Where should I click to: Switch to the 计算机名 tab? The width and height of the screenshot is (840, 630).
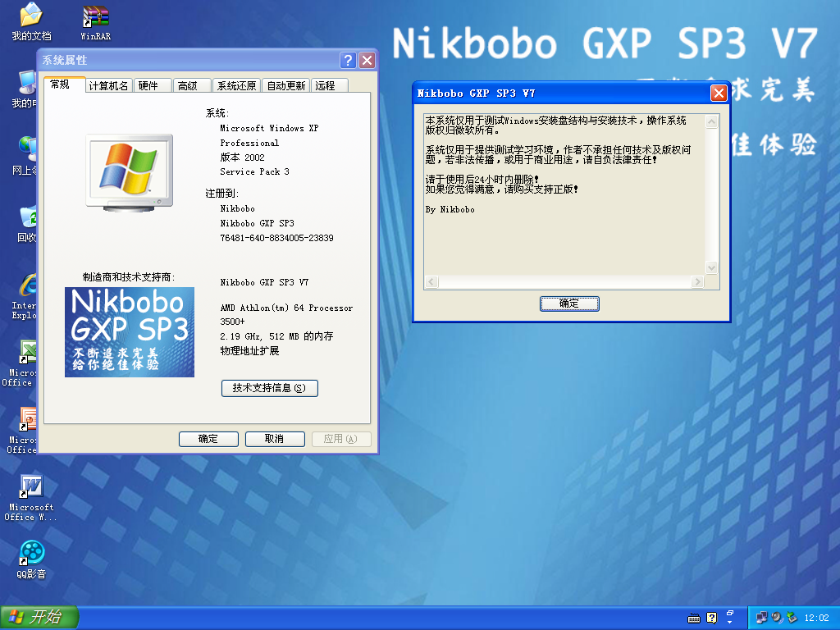109,85
